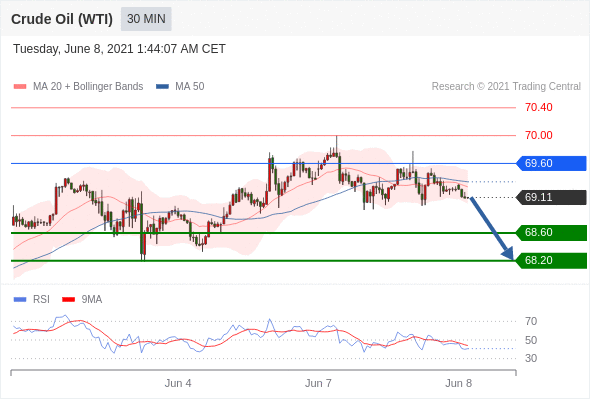
Task: Click the red 70.40 resistance label
Action: 538,108
